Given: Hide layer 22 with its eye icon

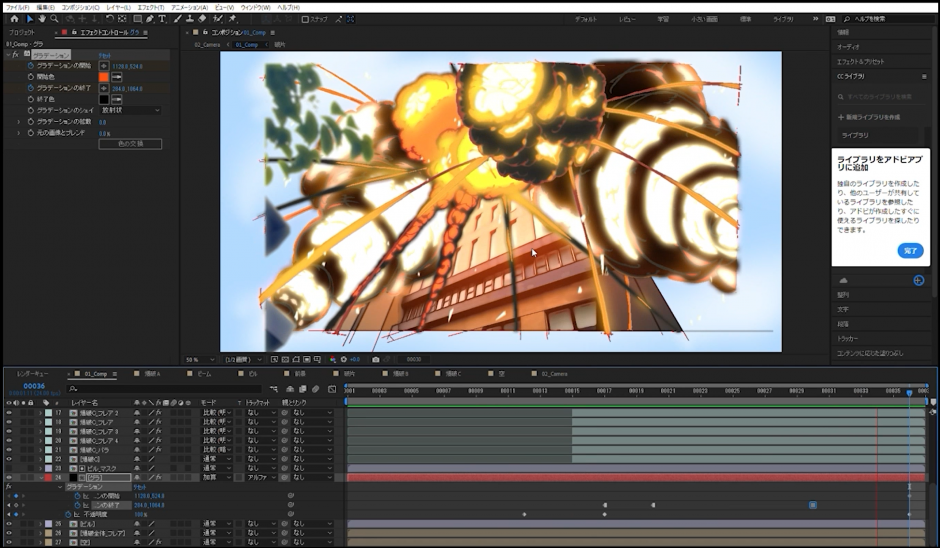Looking at the screenshot, I should 9,459.
